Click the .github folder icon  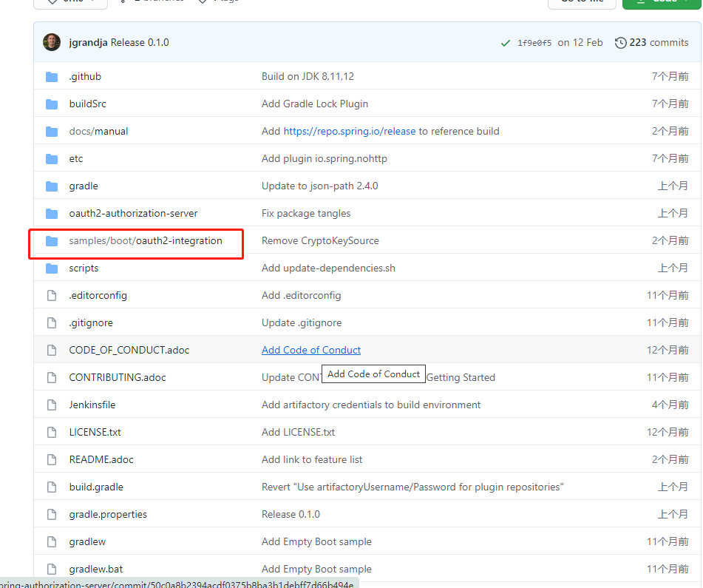pyautogui.click(x=52, y=77)
